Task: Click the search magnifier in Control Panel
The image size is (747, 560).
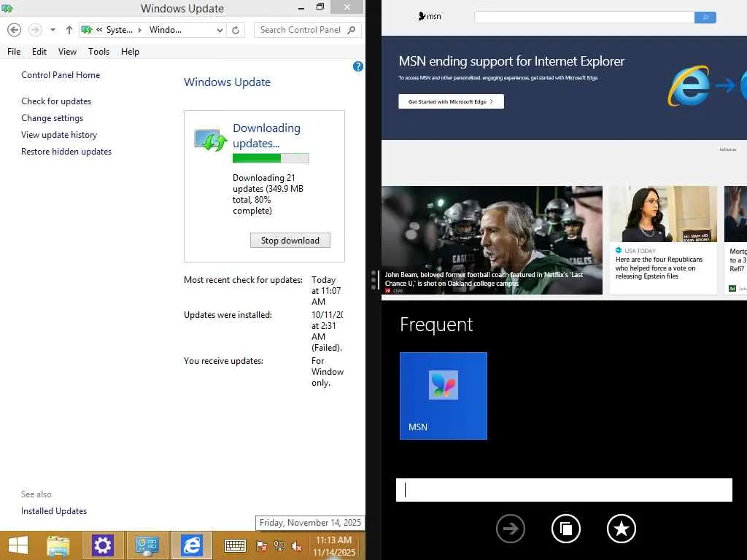Action: coord(352,30)
